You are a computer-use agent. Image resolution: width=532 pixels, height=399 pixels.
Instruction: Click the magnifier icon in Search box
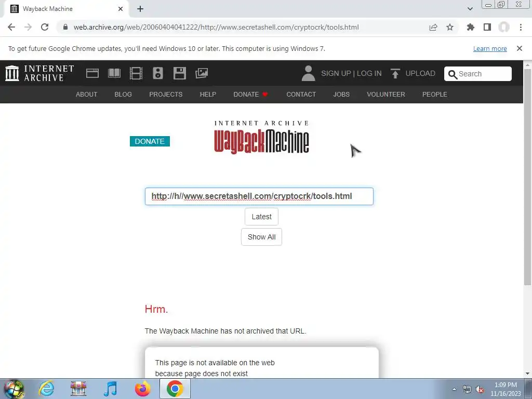[x=453, y=74]
